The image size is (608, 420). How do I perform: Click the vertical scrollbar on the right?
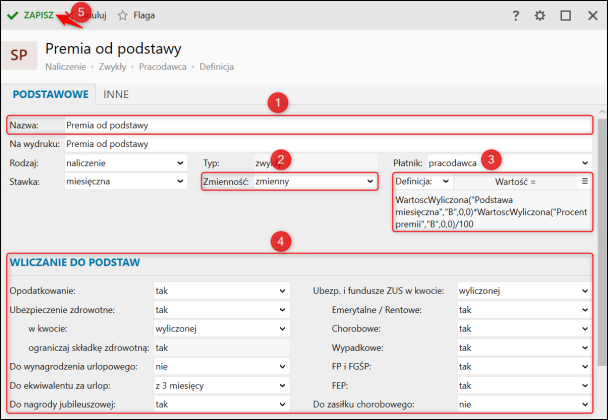(x=601, y=242)
